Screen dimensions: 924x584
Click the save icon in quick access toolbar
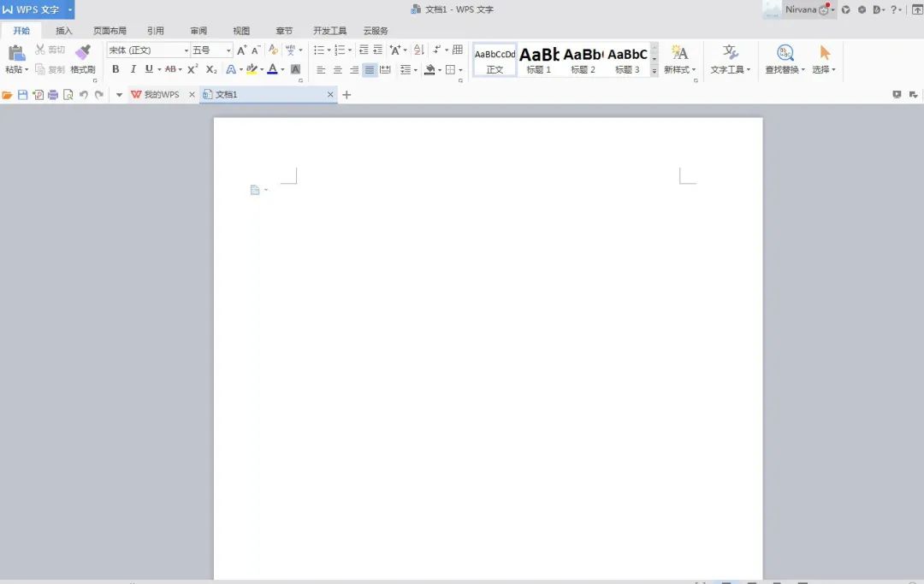pos(23,95)
